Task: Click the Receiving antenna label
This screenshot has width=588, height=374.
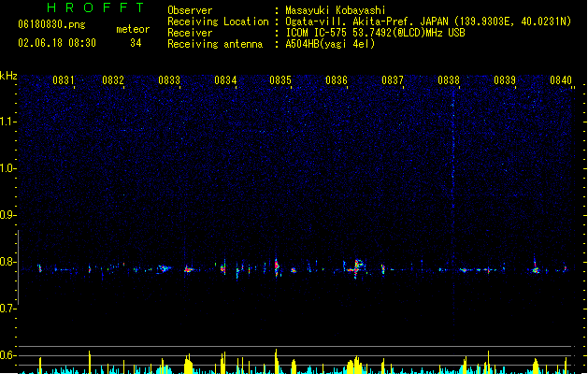Action: point(215,44)
